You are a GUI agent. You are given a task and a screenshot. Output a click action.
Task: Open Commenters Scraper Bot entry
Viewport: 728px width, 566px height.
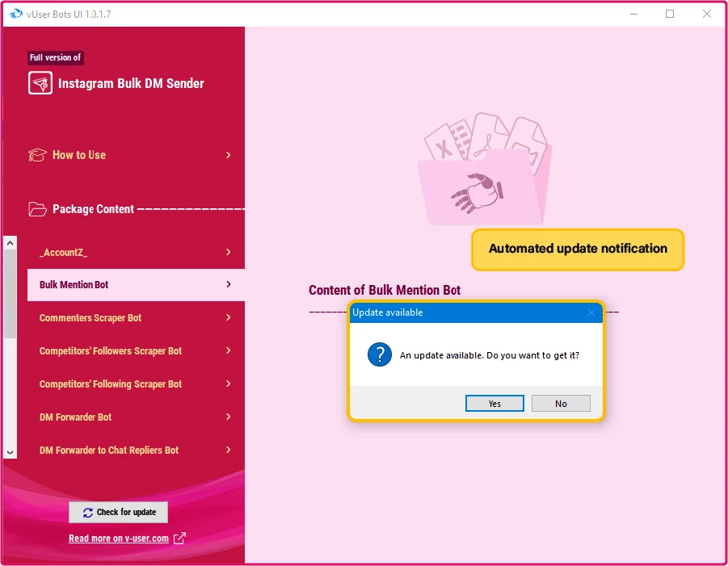point(136,318)
